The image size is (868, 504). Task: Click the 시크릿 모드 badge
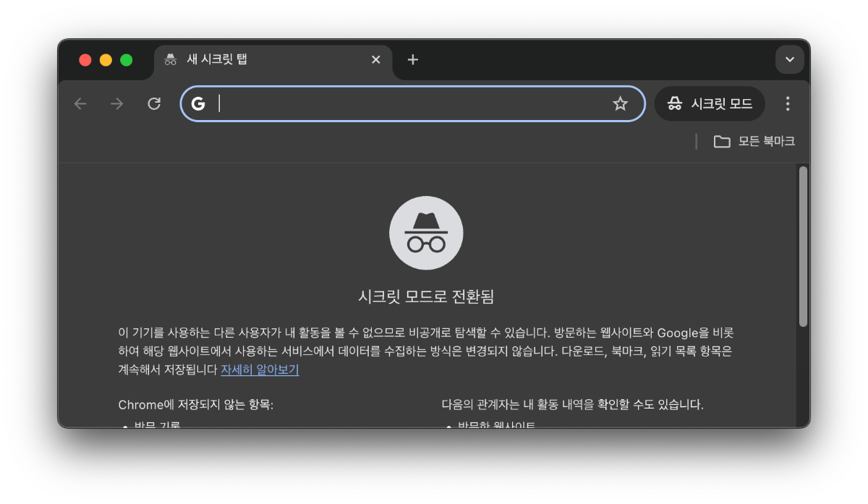[710, 103]
